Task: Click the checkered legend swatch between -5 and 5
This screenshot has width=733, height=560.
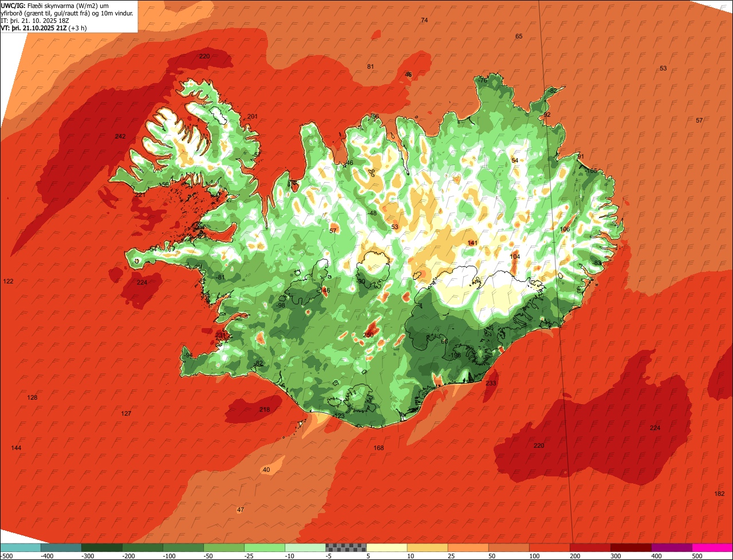Action: [x=346, y=547]
